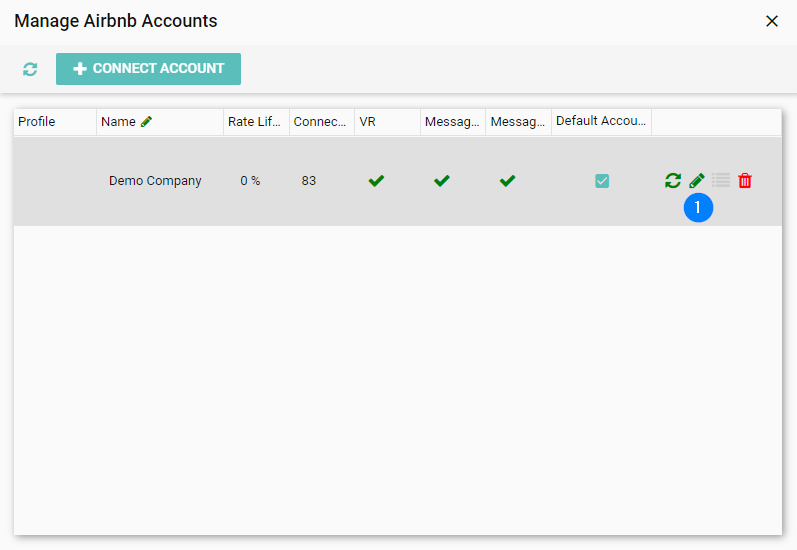Click the second Messaging column green checkmark
The image size is (797, 550).
pyautogui.click(x=508, y=181)
